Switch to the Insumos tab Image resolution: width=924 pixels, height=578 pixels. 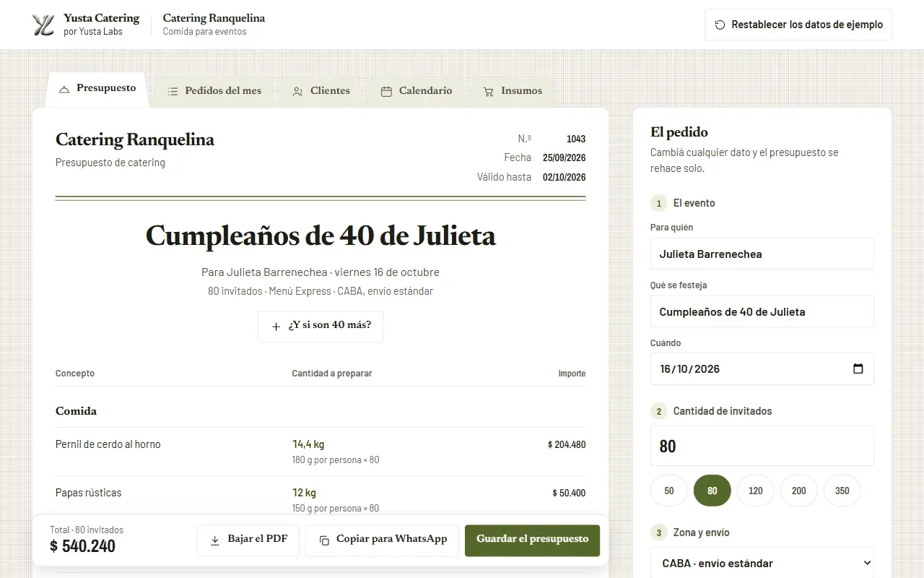512,91
